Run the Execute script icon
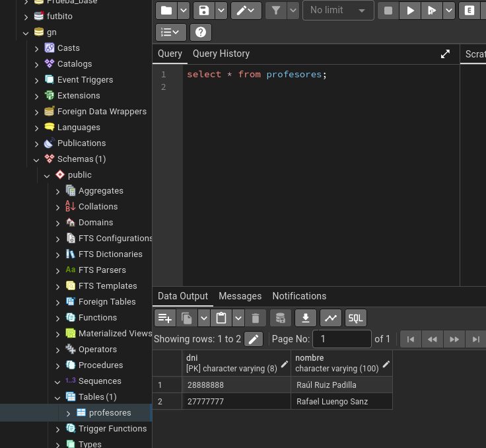 click(x=431, y=11)
